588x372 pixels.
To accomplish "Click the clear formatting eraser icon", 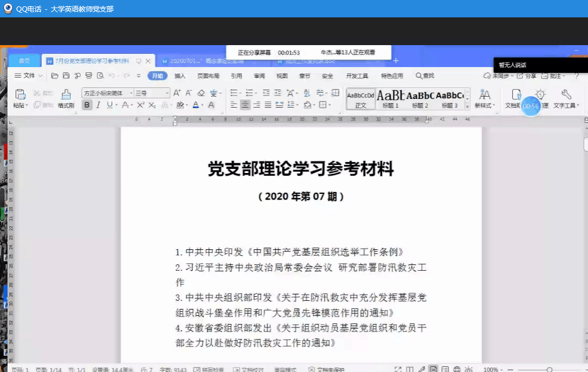I will 201,93.
